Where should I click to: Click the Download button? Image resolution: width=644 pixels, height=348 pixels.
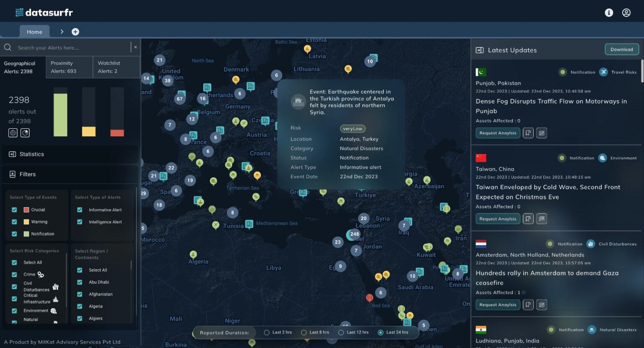pos(622,49)
